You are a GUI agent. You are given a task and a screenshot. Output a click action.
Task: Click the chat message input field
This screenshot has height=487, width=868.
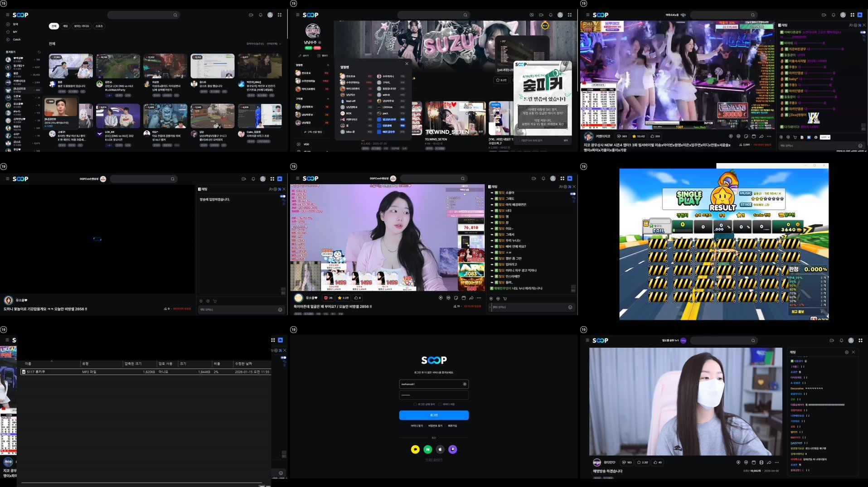[526, 307]
